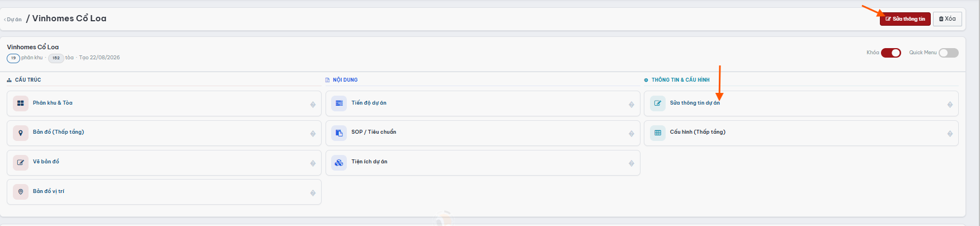Open the SOP / Tiêu chuẩn card

tap(483, 133)
